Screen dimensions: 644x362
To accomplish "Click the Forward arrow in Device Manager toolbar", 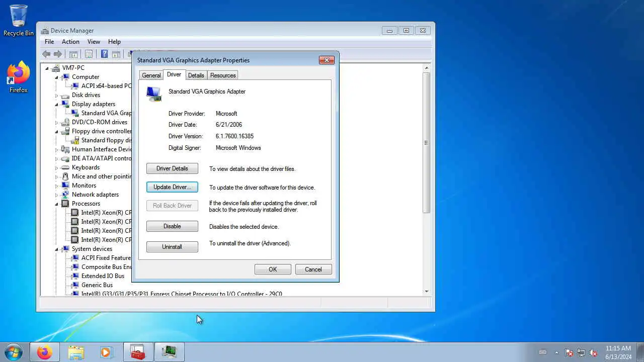I will coord(58,54).
